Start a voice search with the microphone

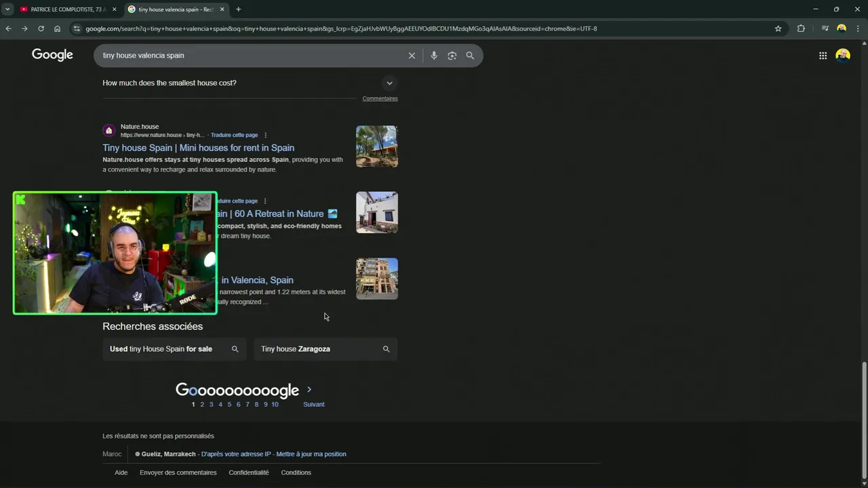(x=434, y=56)
